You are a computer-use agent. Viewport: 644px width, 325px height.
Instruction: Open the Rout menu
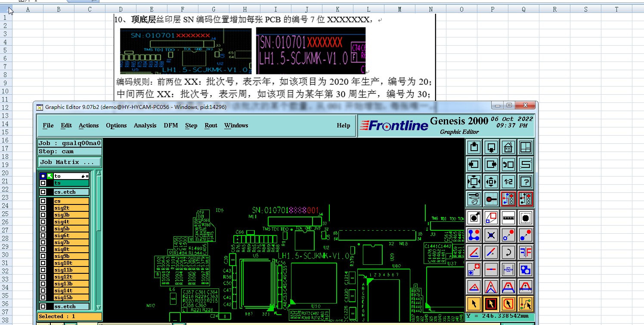[x=211, y=125]
